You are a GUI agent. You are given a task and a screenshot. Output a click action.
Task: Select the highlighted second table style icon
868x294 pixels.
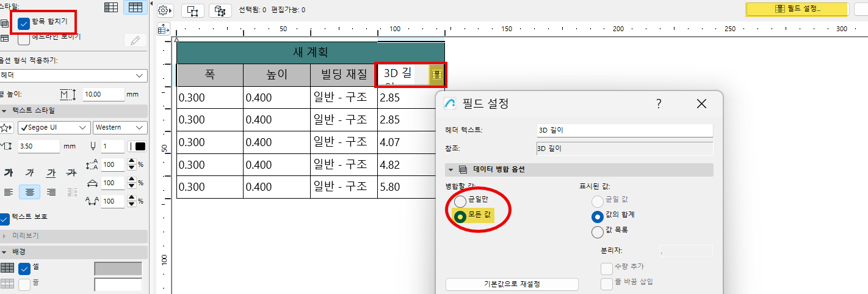point(134,7)
